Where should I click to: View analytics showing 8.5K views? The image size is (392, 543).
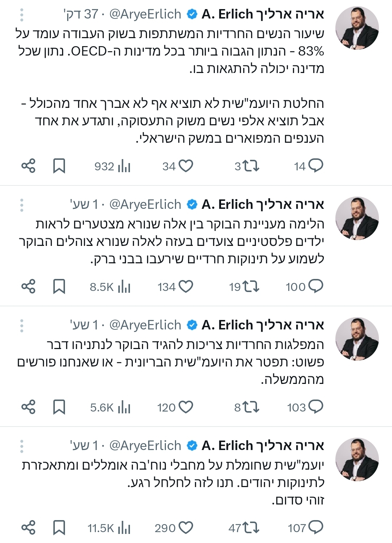pos(124,287)
